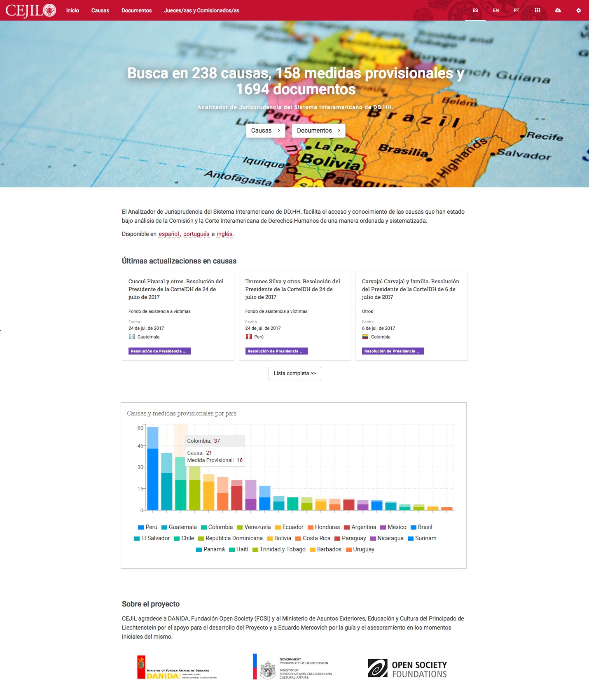Click the DANIDA sponsor logo
Viewport: 589px width, 700px height.
(177, 667)
